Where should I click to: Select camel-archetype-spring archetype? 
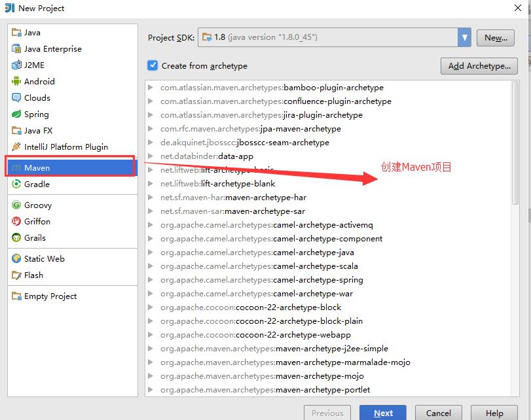[x=261, y=280]
